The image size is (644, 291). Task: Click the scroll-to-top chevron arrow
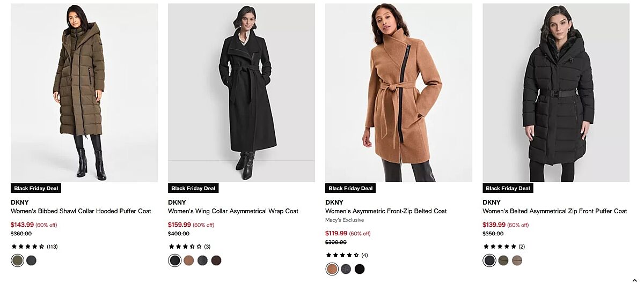(x=635, y=280)
